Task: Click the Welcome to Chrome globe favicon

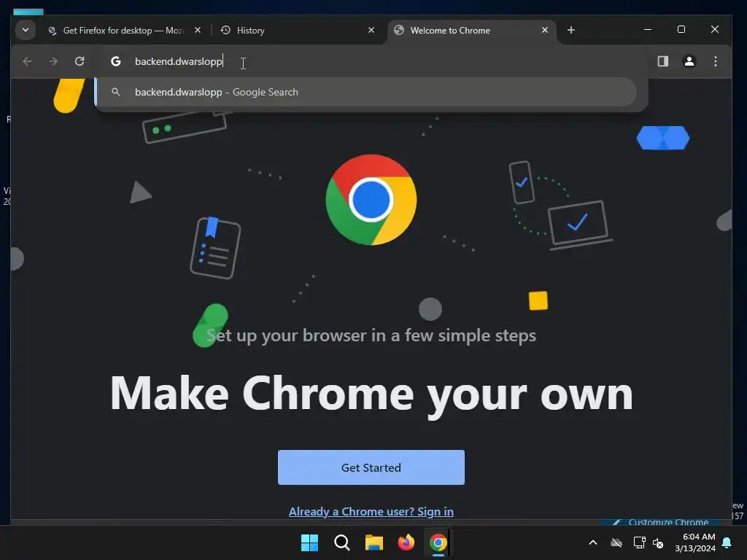Action: (399, 30)
